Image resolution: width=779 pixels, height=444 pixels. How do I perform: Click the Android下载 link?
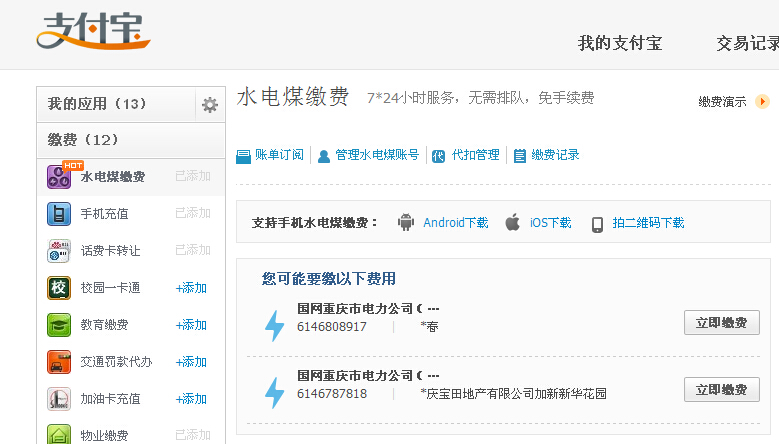tap(456, 222)
